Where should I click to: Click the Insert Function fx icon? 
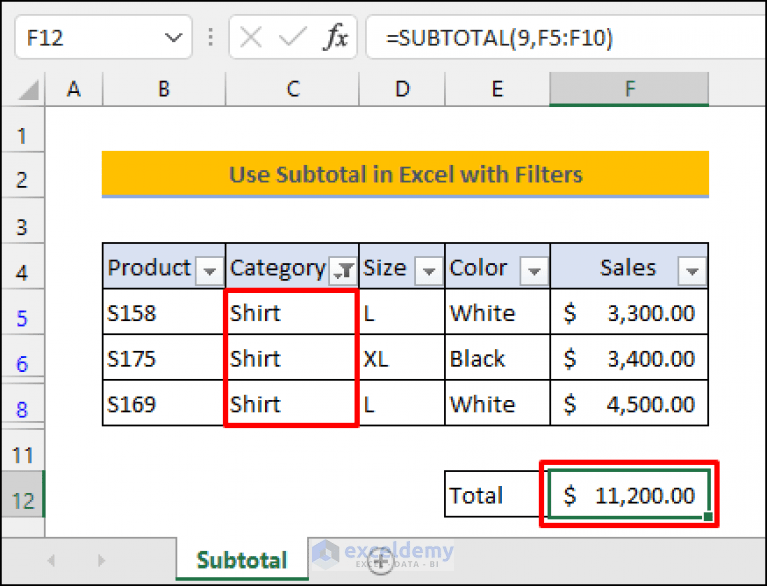point(336,37)
